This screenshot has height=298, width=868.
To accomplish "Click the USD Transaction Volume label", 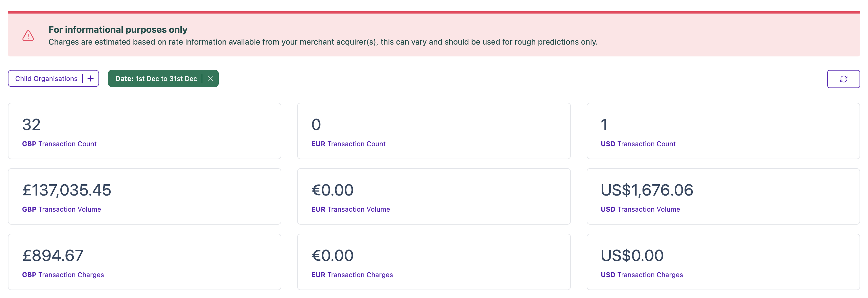I will coord(640,209).
